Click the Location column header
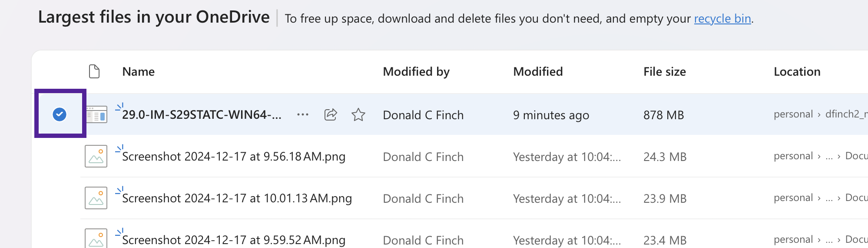The width and height of the screenshot is (868, 248). (x=797, y=71)
